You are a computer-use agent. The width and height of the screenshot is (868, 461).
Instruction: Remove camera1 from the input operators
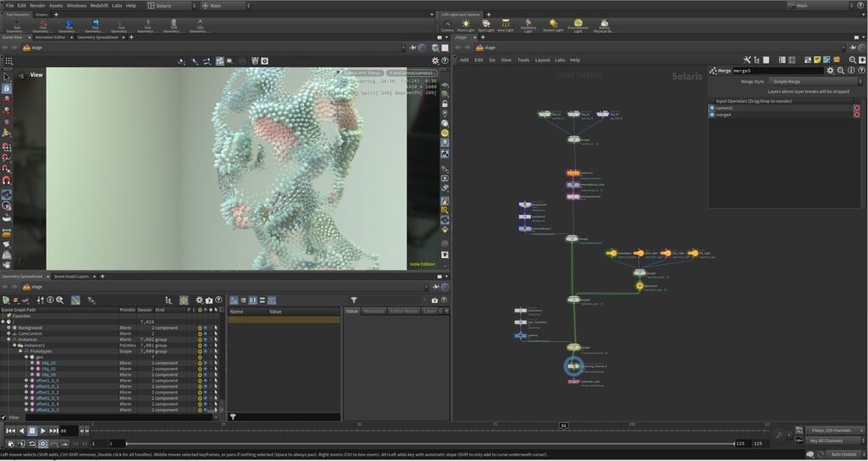pos(857,108)
